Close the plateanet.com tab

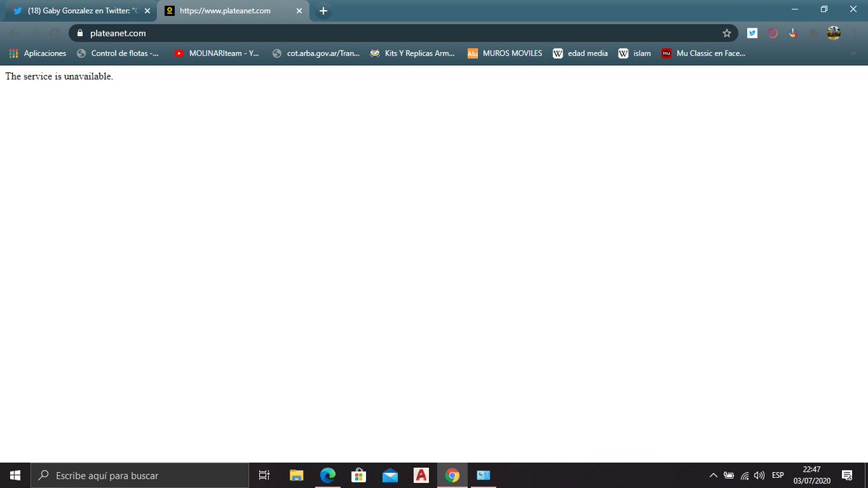(299, 11)
